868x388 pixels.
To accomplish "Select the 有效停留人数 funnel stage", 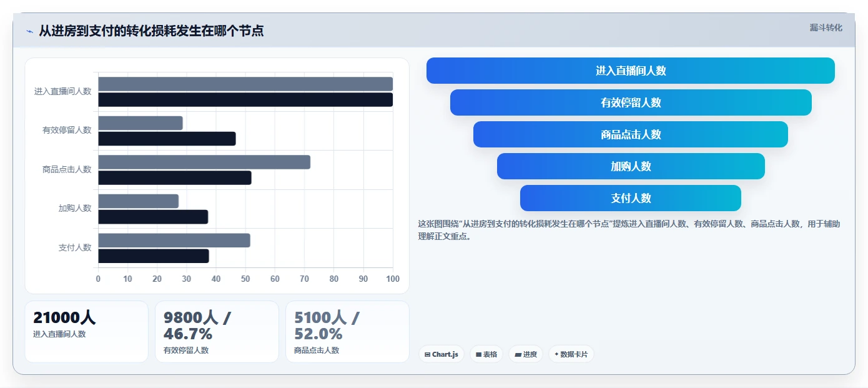I will (631, 102).
